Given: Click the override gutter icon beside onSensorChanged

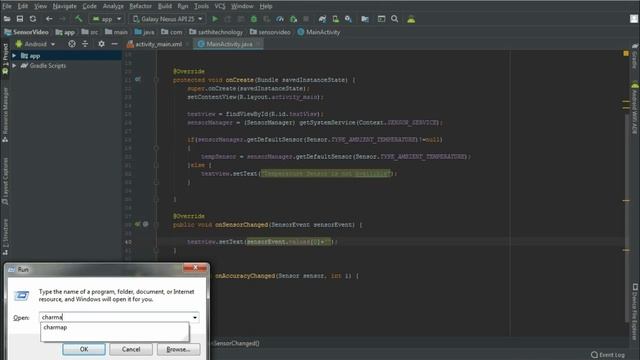Looking at the screenshot, I should pos(138,224).
